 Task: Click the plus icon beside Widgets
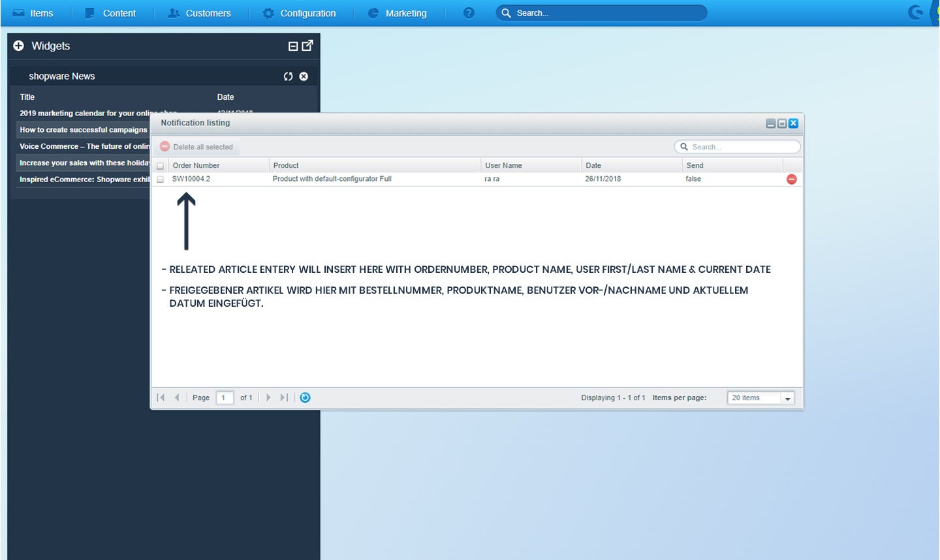coord(18,46)
